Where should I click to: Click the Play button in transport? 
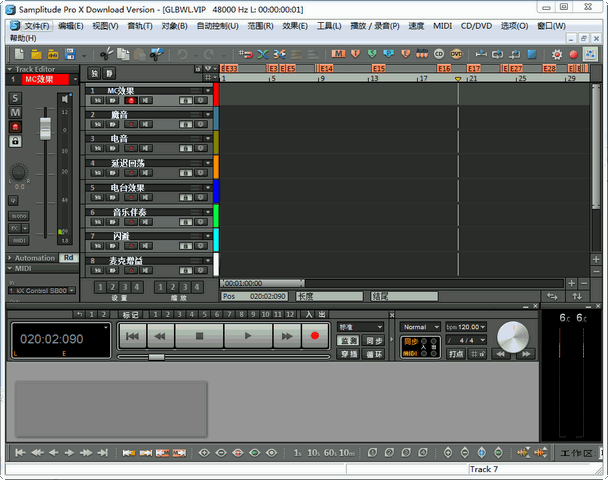pos(248,336)
